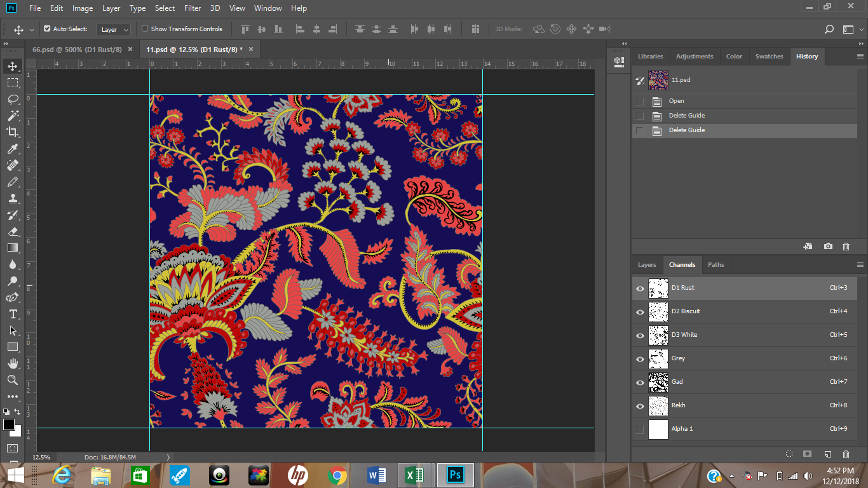868x488 pixels.
Task: Show the Alpha 1 channel visibility
Action: 640,430
